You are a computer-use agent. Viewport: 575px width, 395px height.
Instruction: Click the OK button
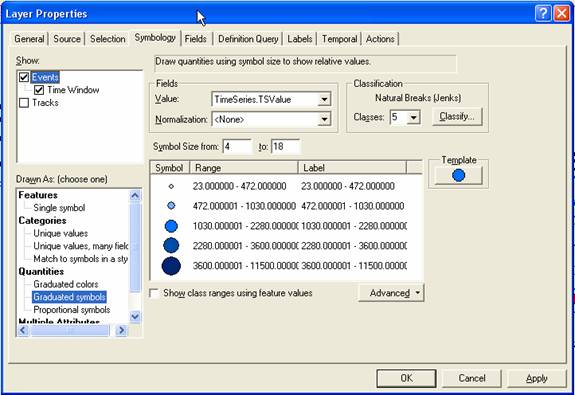406,378
